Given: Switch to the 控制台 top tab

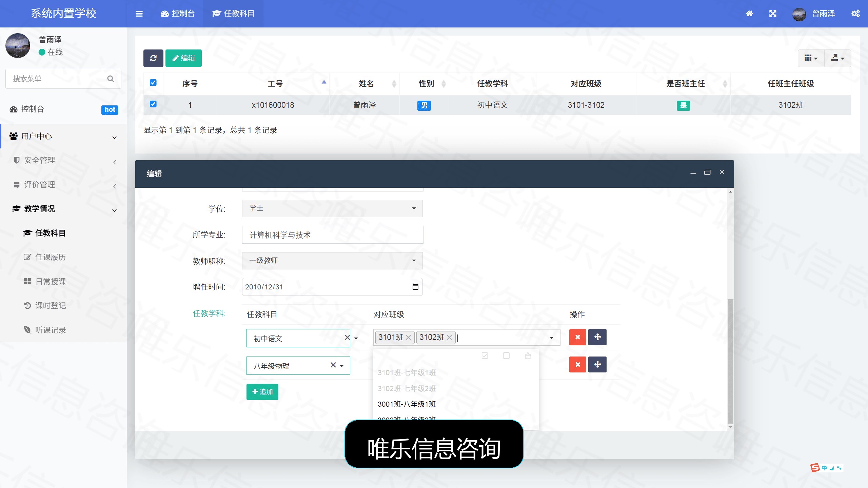Looking at the screenshot, I should pos(178,14).
